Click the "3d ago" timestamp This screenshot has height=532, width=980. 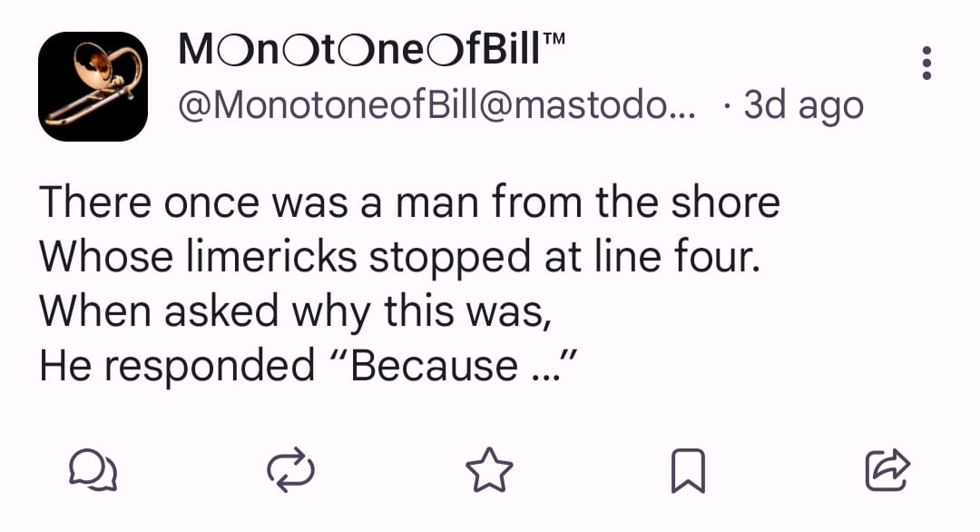pyautogui.click(x=802, y=106)
